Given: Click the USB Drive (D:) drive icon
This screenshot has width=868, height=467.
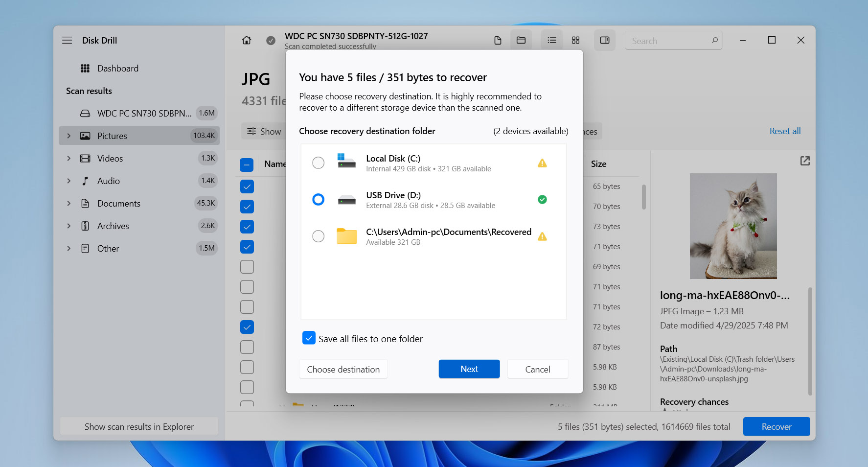Looking at the screenshot, I should pos(346,200).
